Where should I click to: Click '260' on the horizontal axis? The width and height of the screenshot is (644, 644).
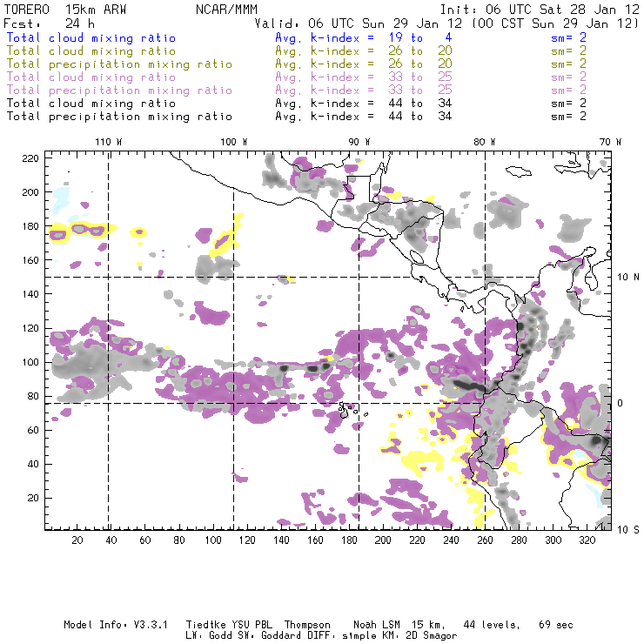[485, 540]
